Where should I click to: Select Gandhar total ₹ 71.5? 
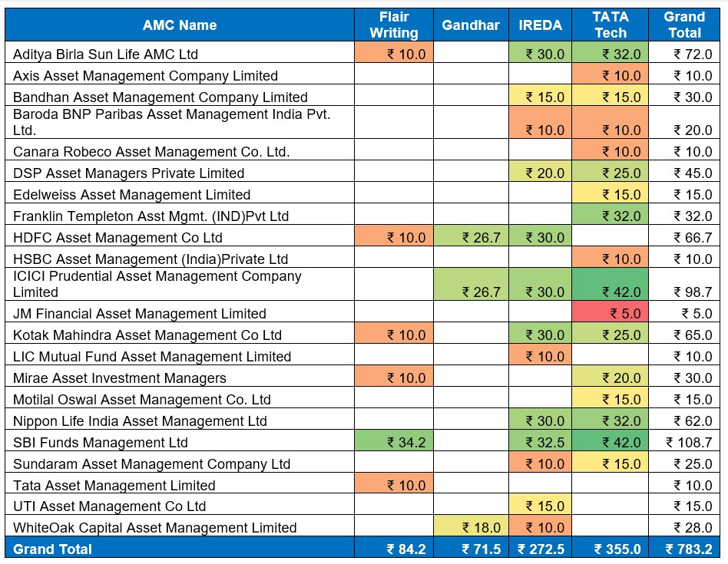click(471, 547)
